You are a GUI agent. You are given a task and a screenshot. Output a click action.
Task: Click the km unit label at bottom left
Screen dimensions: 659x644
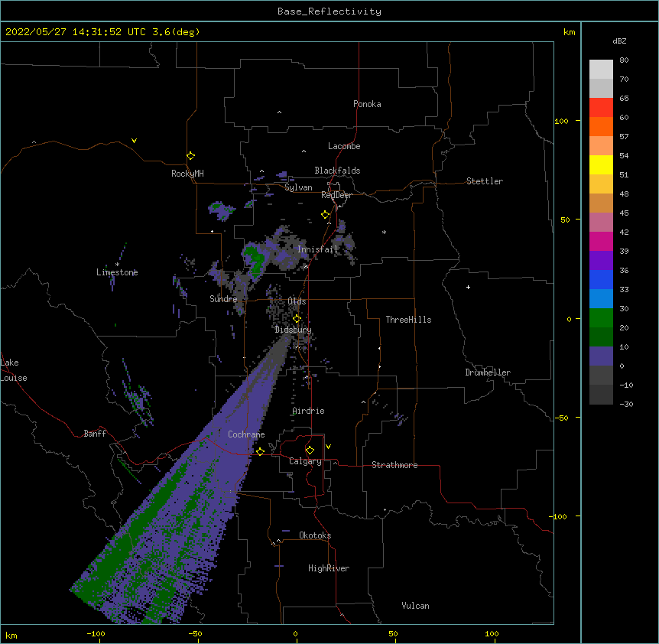coord(11,636)
